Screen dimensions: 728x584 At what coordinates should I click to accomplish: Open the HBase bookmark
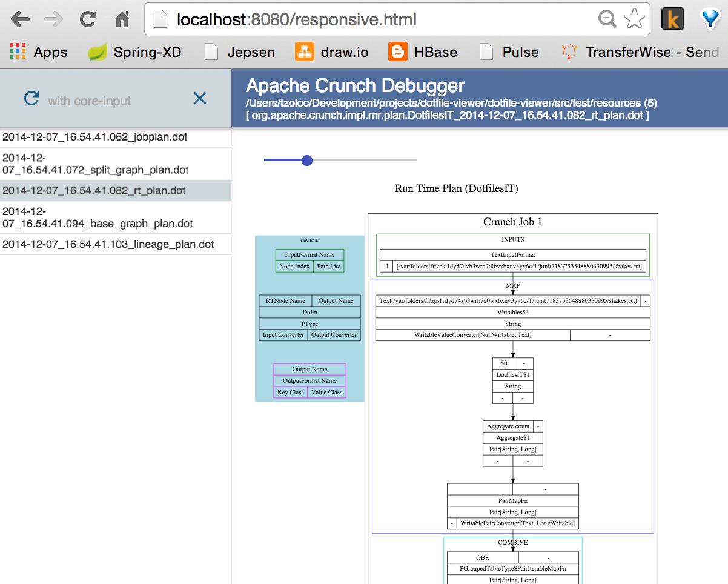423,53
